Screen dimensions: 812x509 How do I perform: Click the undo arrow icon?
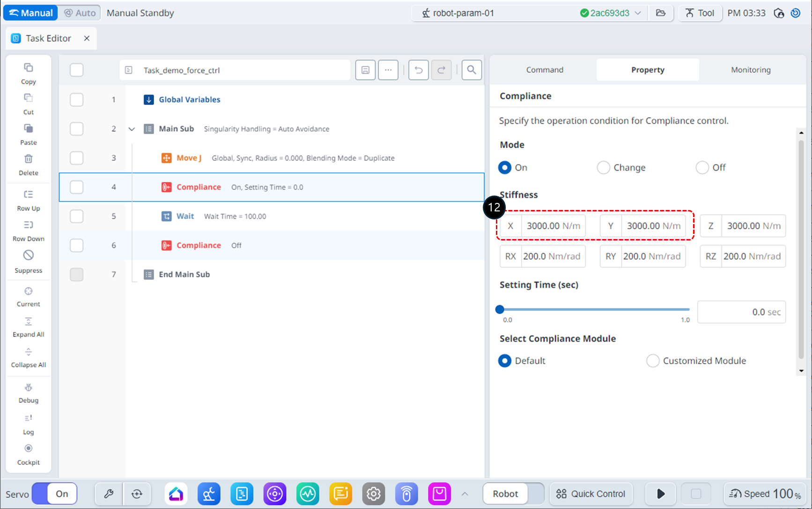[418, 70]
